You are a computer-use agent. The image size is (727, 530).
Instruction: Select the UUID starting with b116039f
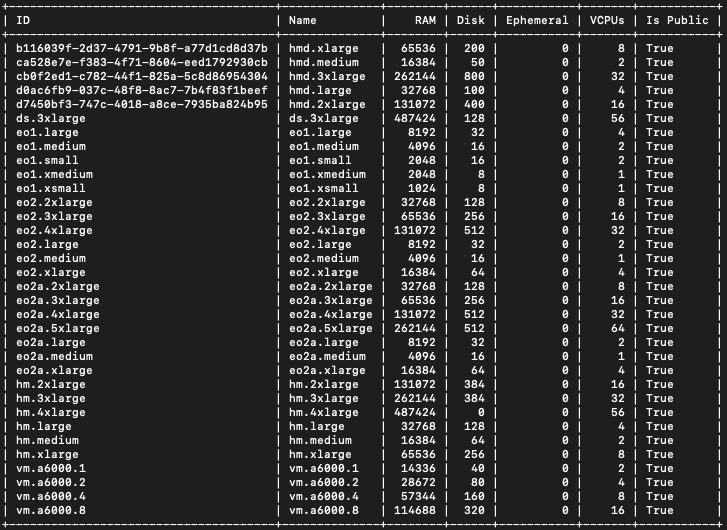(x=142, y=48)
